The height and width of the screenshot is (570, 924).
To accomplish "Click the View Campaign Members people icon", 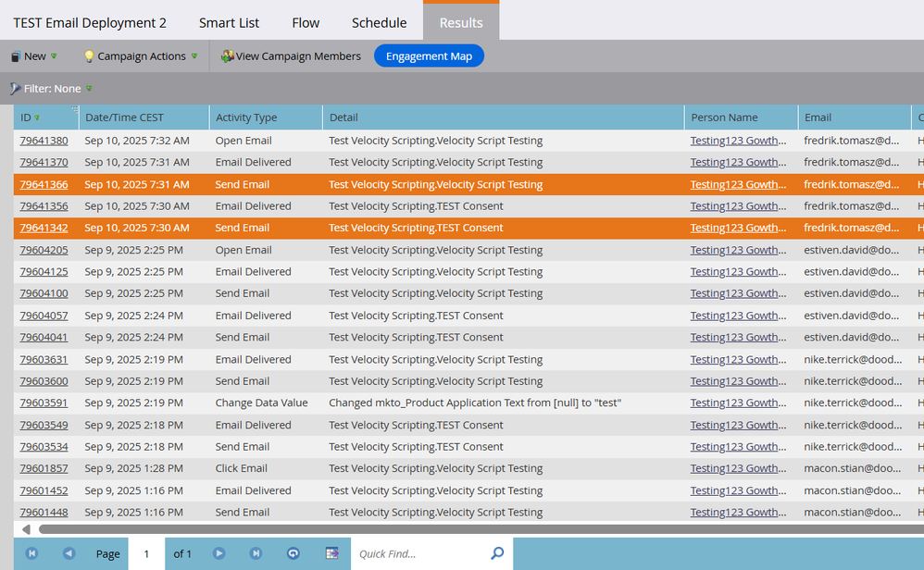I will pyautogui.click(x=227, y=56).
